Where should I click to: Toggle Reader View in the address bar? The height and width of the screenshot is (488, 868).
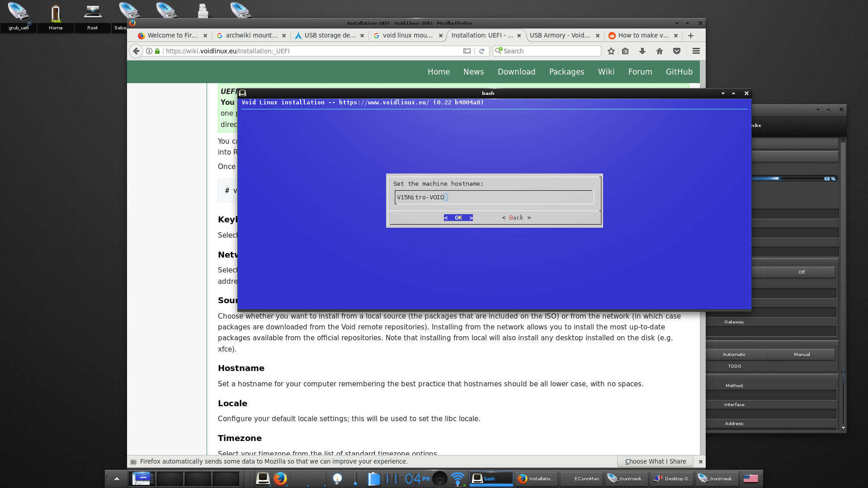[x=467, y=51]
